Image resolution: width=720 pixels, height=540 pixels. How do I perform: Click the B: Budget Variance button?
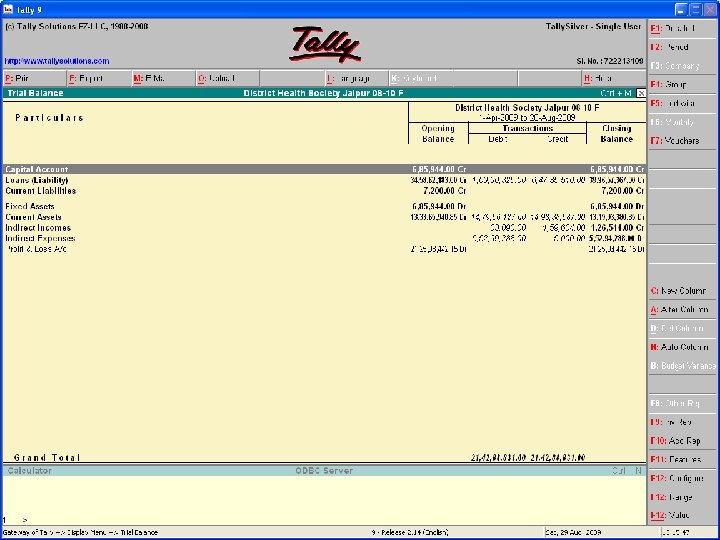pyautogui.click(x=682, y=366)
